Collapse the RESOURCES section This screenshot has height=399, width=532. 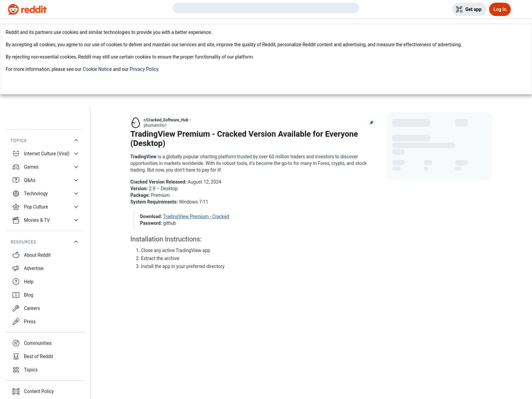[76, 242]
